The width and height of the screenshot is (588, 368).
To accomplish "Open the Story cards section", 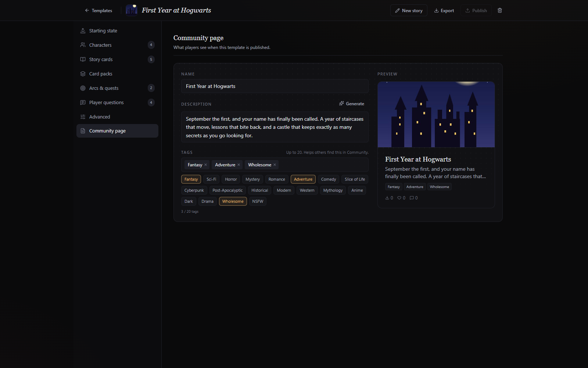I will 117,59.
